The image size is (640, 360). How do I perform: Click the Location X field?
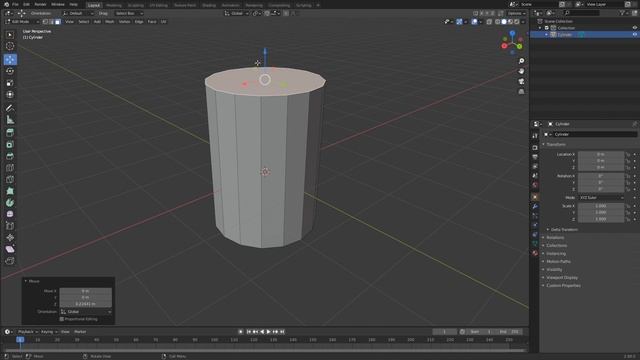601,154
